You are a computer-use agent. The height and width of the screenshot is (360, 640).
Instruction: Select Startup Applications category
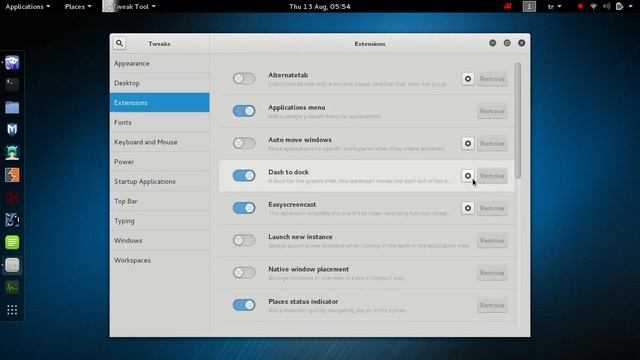(160, 181)
